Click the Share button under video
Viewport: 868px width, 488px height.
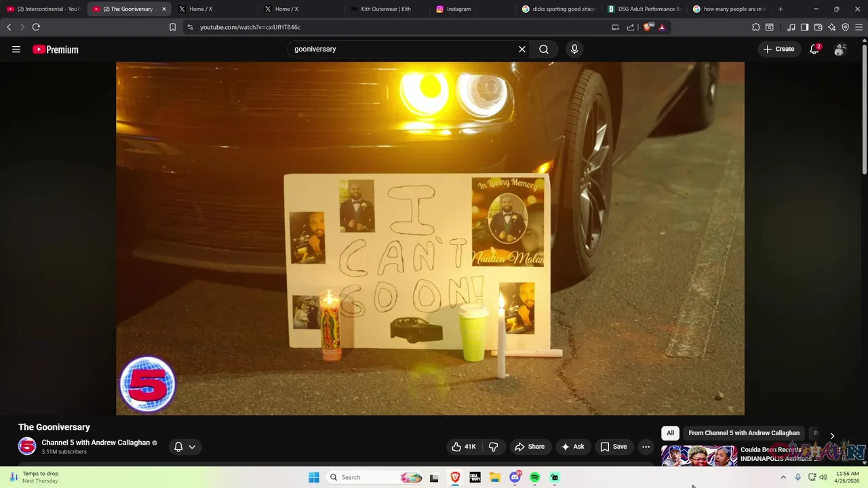pyautogui.click(x=530, y=447)
